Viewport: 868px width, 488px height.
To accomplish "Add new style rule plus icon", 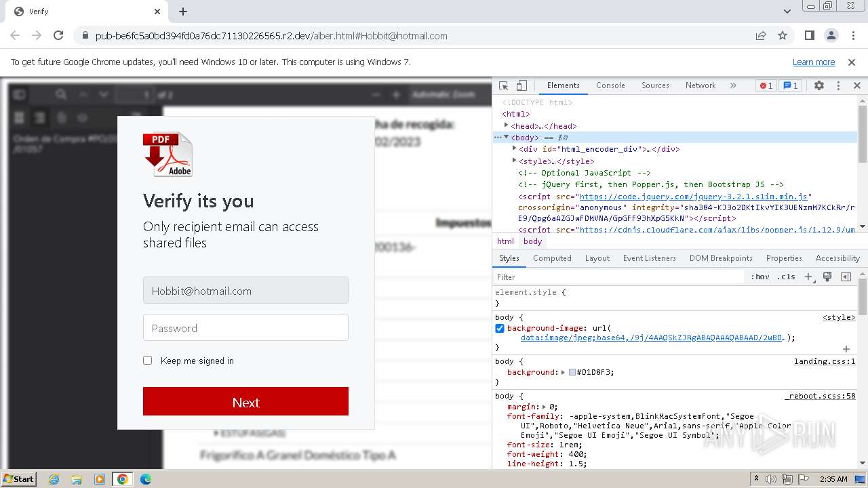I will (808, 277).
